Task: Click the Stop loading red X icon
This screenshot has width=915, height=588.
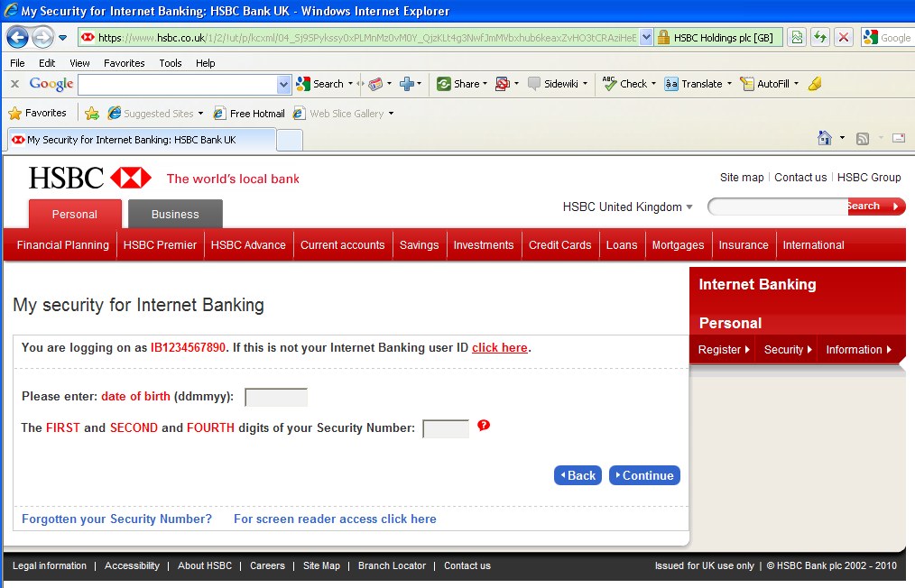Action: pyautogui.click(x=843, y=37)
